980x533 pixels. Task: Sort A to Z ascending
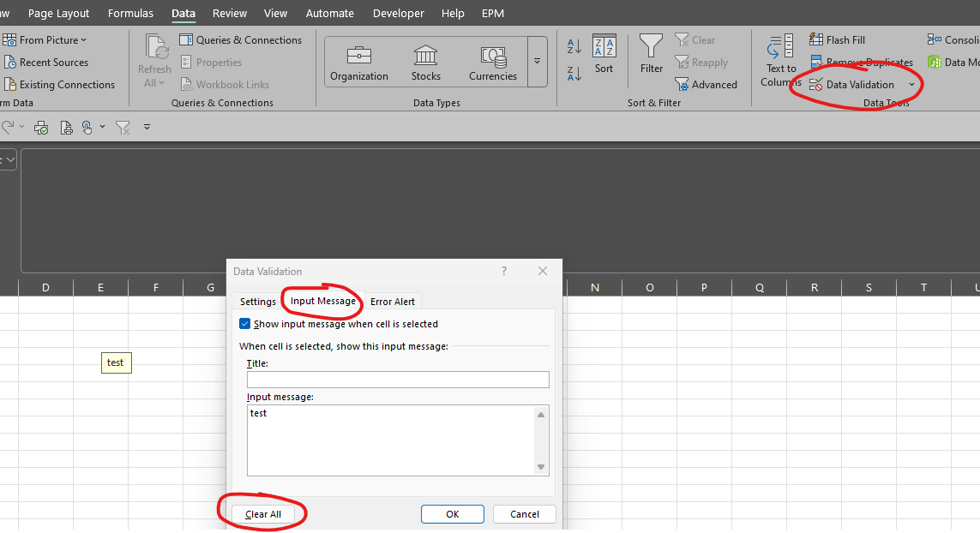[574, 46]
